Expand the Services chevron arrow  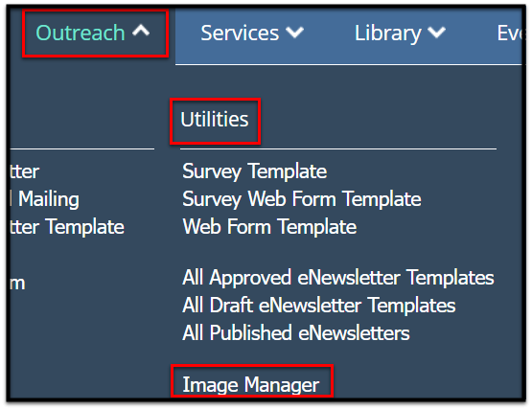tap(294, 33)
